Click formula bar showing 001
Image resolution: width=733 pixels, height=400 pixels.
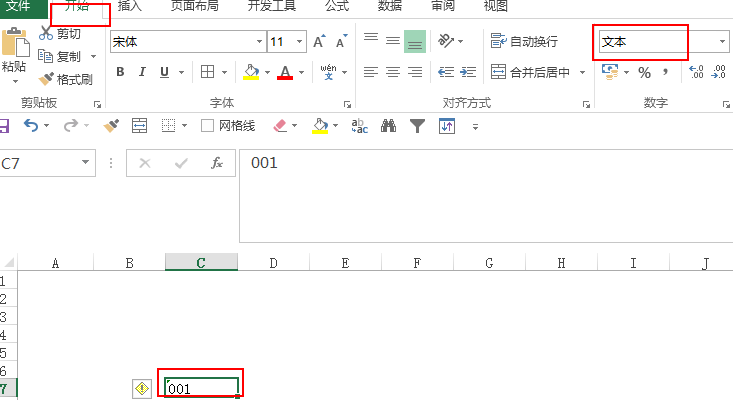tap(486, 196)
